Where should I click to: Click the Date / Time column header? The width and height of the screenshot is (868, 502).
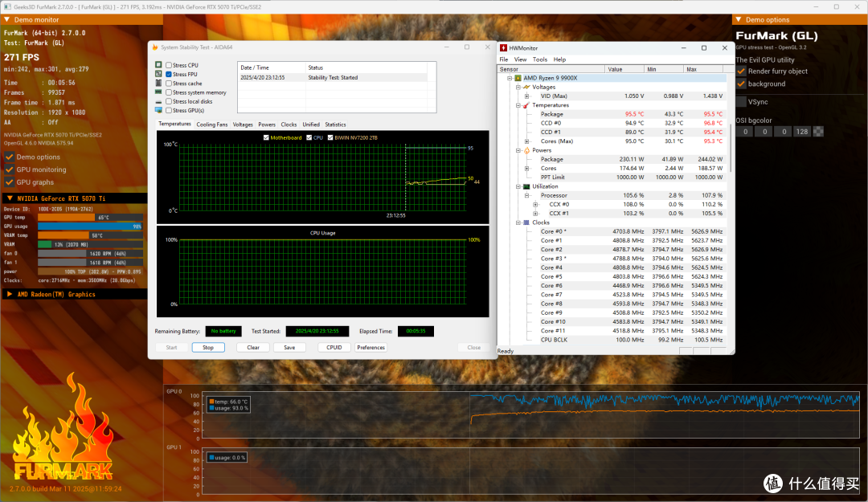272,67
